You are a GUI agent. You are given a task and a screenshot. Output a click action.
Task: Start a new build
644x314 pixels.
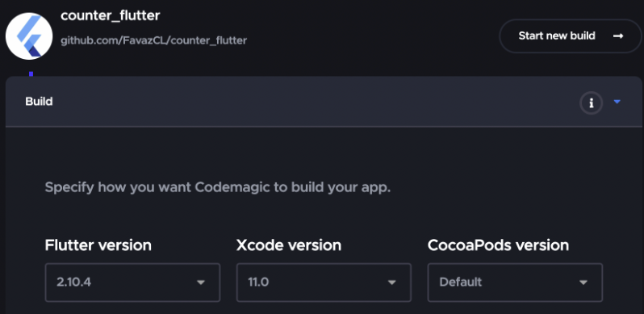click(x=570, y=36)
